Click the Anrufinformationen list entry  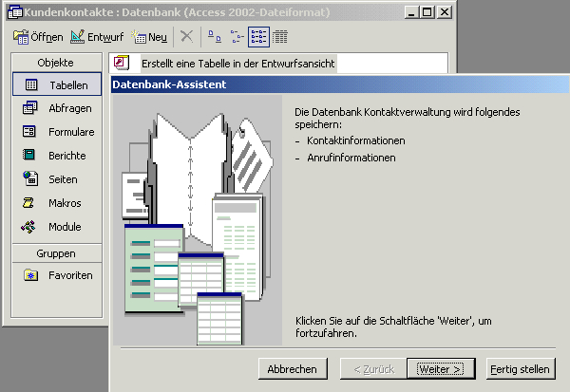[x=351, y=158]
